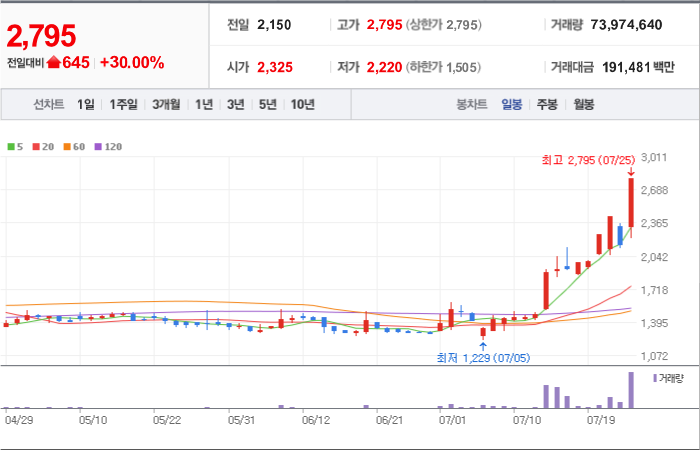The width and height of the screenshot is (700, 450).
Task: Show the 3년 line chart
Action: 236,104
